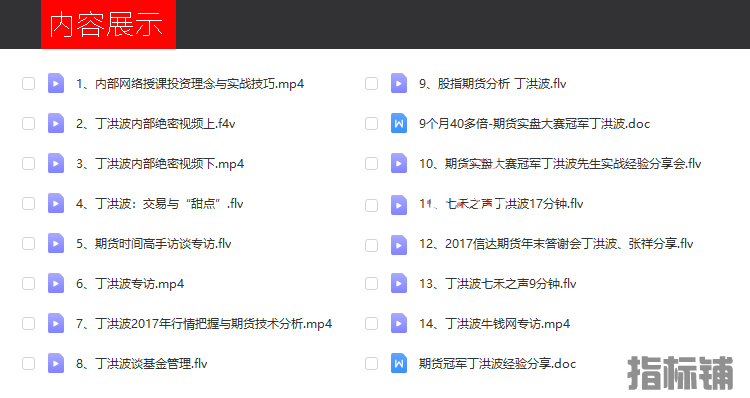This screenshot has height=398, width=750.
Task: Click video icon for 2017信达期货年末答谢会 flv
Action: pos(399,245)
